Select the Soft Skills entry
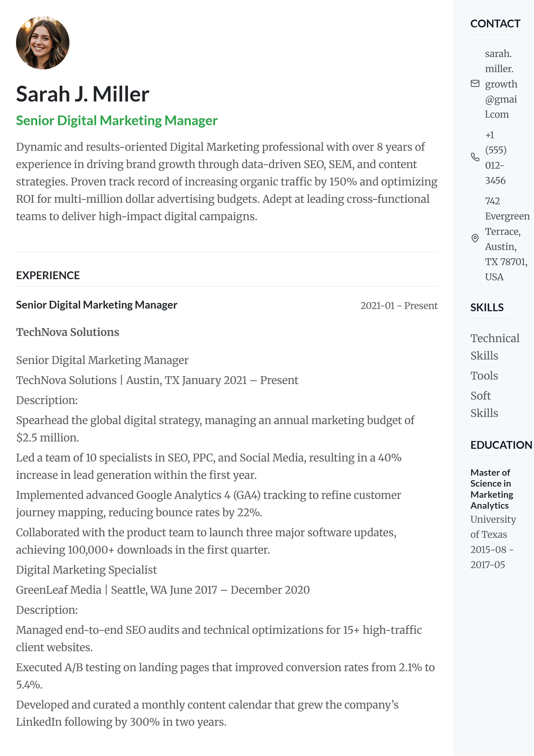534x756 pixels. point(484,404)
